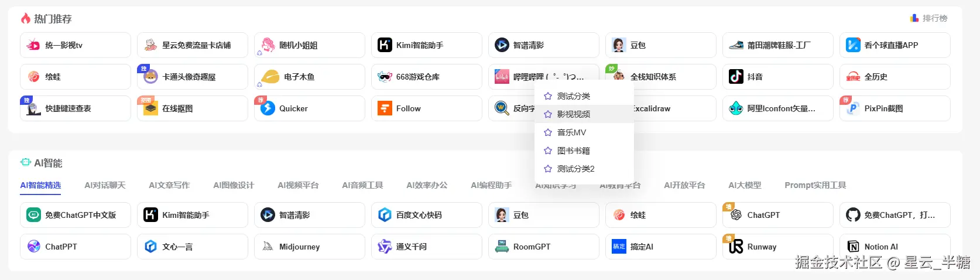The height and width of the screenshot is (280, 980).
Task: Open the 百度文心快码 card
Action: tap(427, 215)
